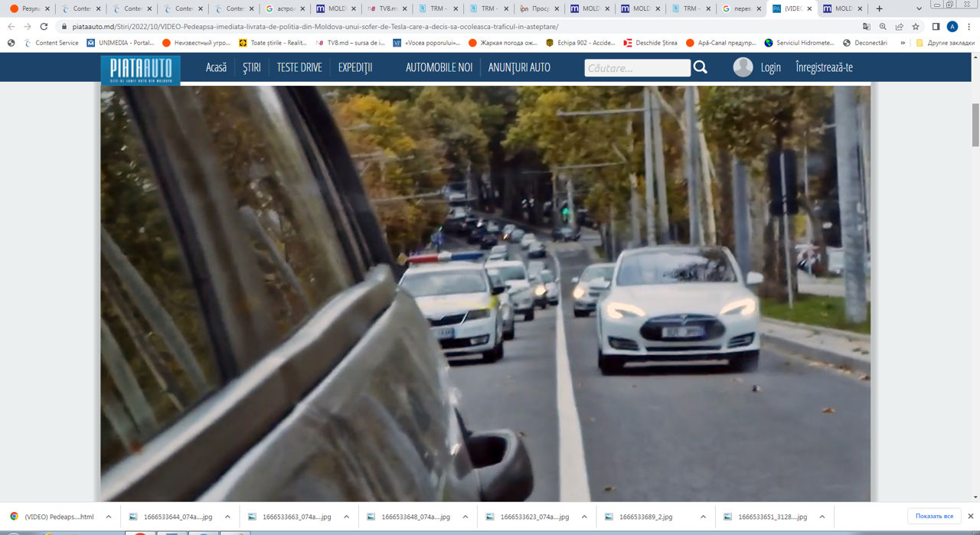Image resolution: width=980 pixels, height=535 pixels.
Task: Go to TESTE DRIVE section
Action: click(299, 67)
